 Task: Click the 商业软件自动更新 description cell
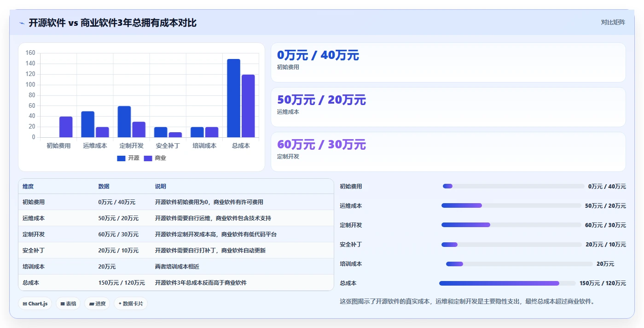coord(210,251)
